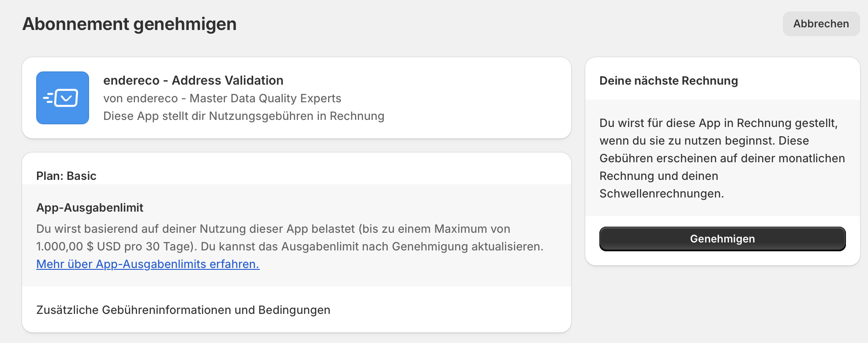Click the 'Du kannst das Ausgabenlimit' sentence
Image resolution: width=868 pixels, height=343 pixels.
click(372, 246)
